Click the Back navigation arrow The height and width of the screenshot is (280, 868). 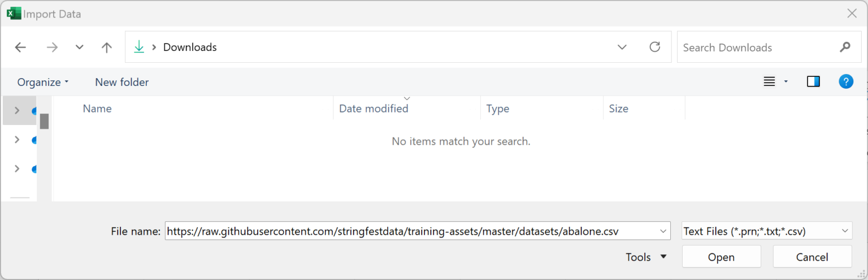pyautogui.click(x=20, y=48)
